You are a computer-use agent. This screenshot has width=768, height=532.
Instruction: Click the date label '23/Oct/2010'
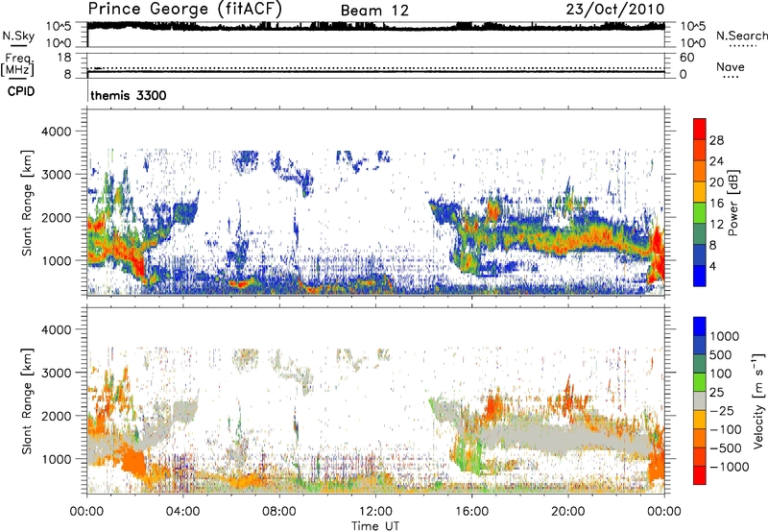point(615,10)
